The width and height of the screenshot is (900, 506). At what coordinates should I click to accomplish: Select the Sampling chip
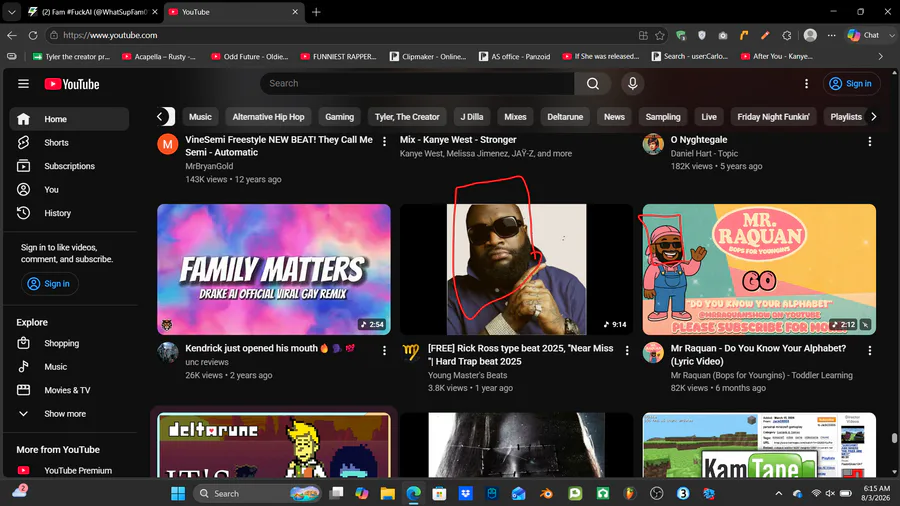[662, 117]
